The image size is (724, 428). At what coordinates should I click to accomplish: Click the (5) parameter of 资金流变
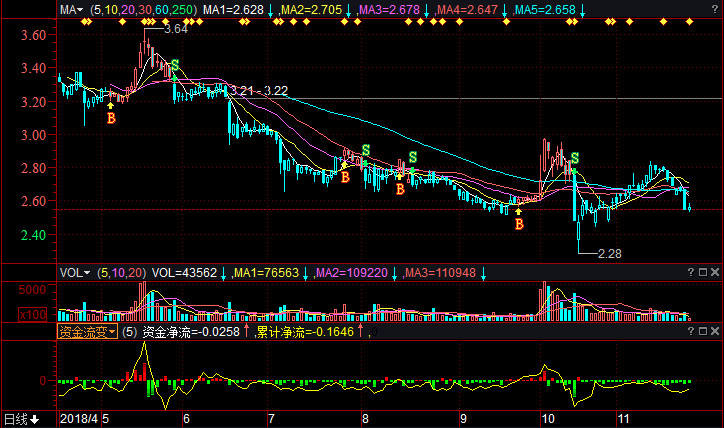click(x=130, y=332)
